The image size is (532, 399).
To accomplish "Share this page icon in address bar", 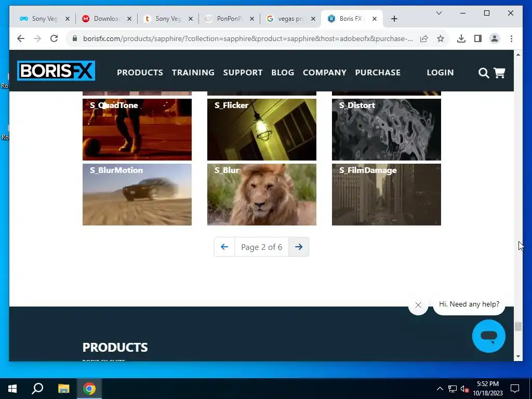I will coord(424,38).
